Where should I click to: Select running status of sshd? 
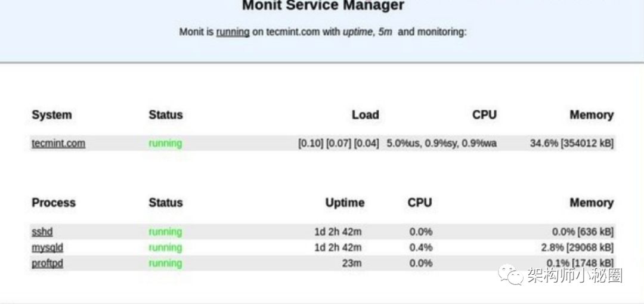click(x=165, y=232)
